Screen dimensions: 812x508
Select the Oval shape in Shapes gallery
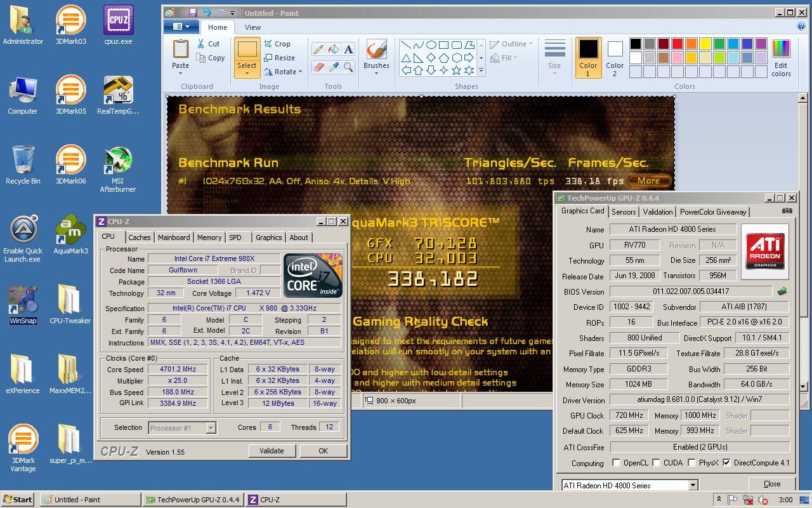(x=431, y=45)
